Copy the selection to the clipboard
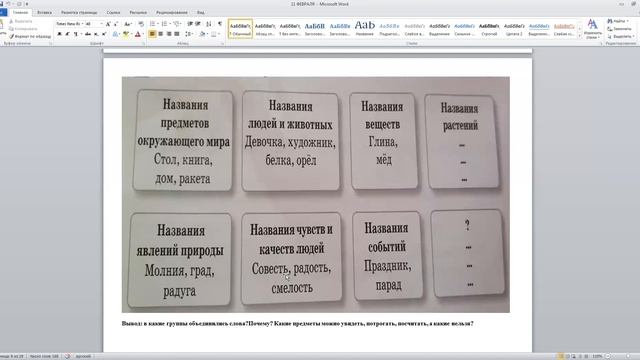640x360 pixels. coord(23,29)
